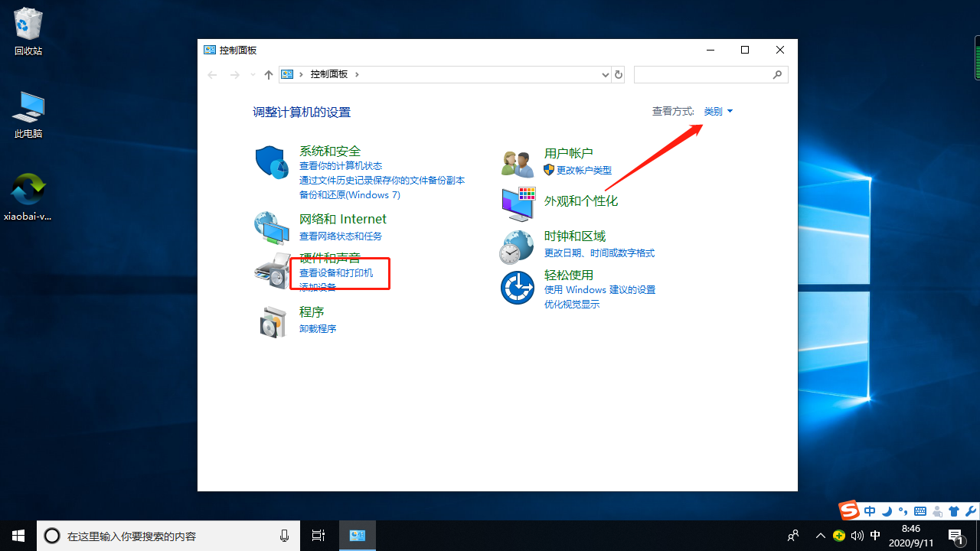Click 更改帐户类型 link
The width and height of the screenshot is (980, 551).
(x=584, y=171)
